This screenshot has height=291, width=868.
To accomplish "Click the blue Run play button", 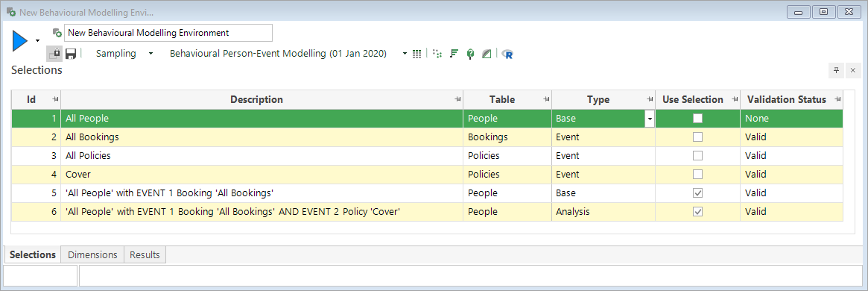I will [19, 40].
